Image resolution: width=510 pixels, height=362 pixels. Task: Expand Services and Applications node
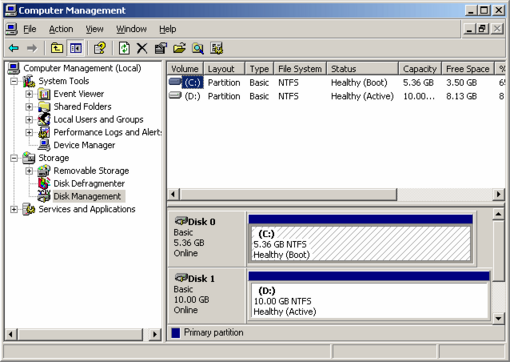click(x=14, y=209)
